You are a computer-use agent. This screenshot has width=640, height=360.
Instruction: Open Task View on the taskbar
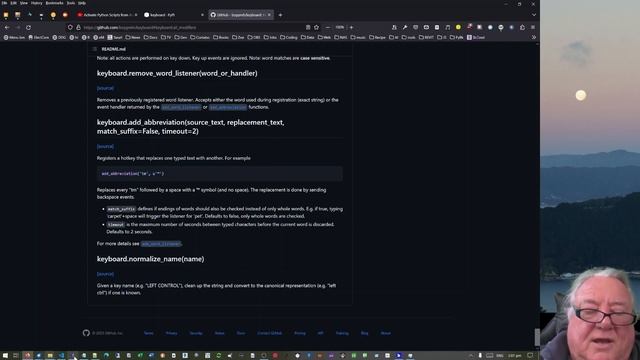(x=16, y=356)
